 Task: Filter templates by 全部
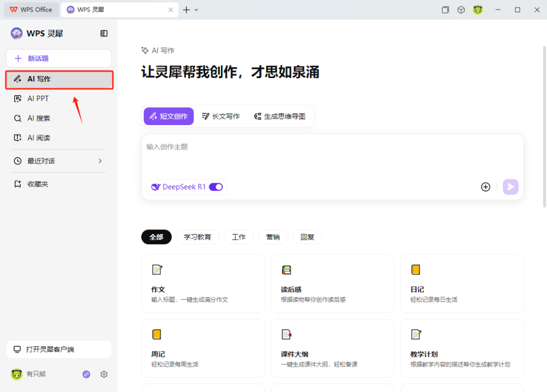(x=157, y=237)
